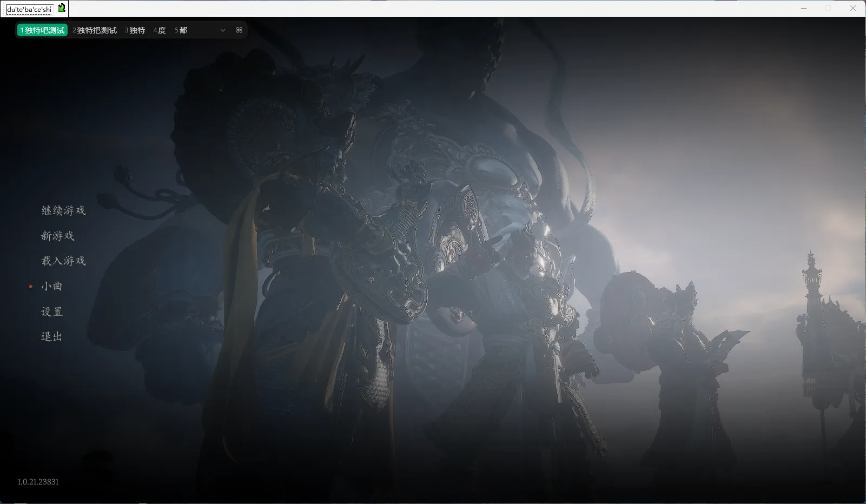Image resolution: width=866 pixels, height=504 pixels.
Task: Choose IME candidate 5 都
Action: (181, 30)
